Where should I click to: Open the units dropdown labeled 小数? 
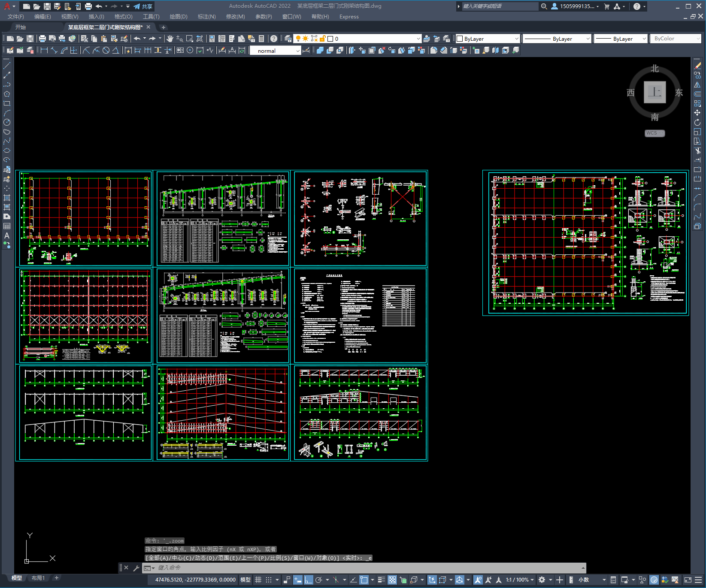[591, 580]
